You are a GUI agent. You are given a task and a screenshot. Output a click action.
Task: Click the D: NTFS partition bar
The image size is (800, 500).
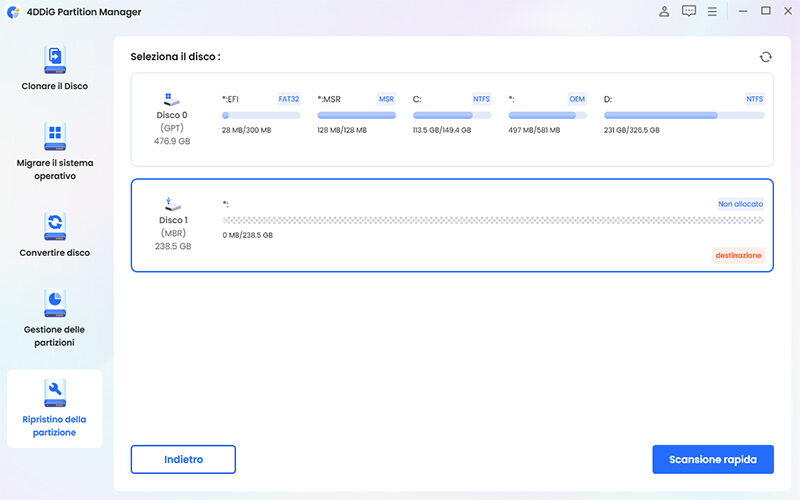click(x=684, y=115)
